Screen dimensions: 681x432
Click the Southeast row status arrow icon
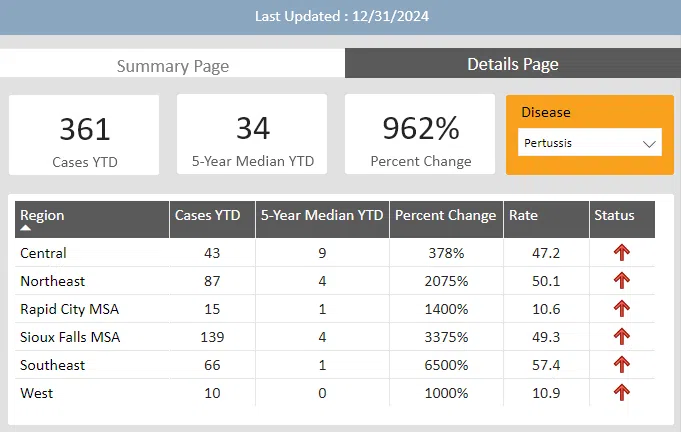click(622, 365)
